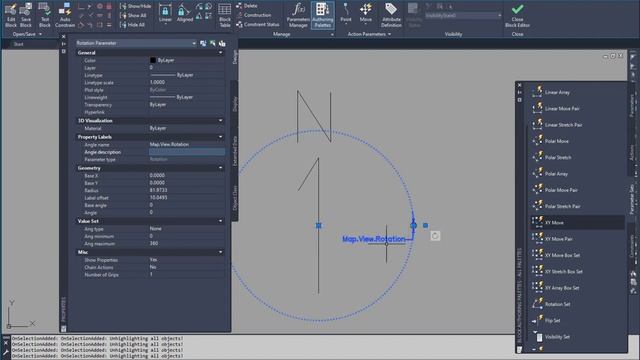This screenshot has height=360, width=640.
Task: Click the Test Block icon
Action: tap(44, 15)
